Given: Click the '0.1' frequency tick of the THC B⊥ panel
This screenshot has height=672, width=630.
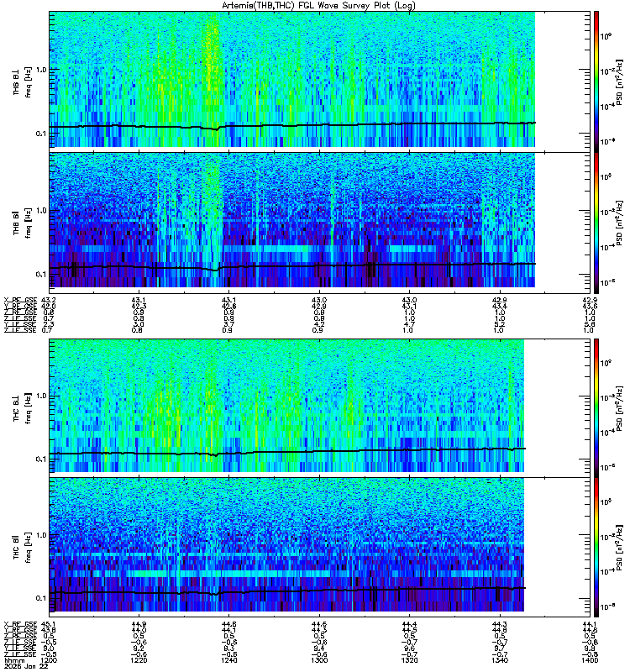Looking at the screenshot, I should coord(41,459).
